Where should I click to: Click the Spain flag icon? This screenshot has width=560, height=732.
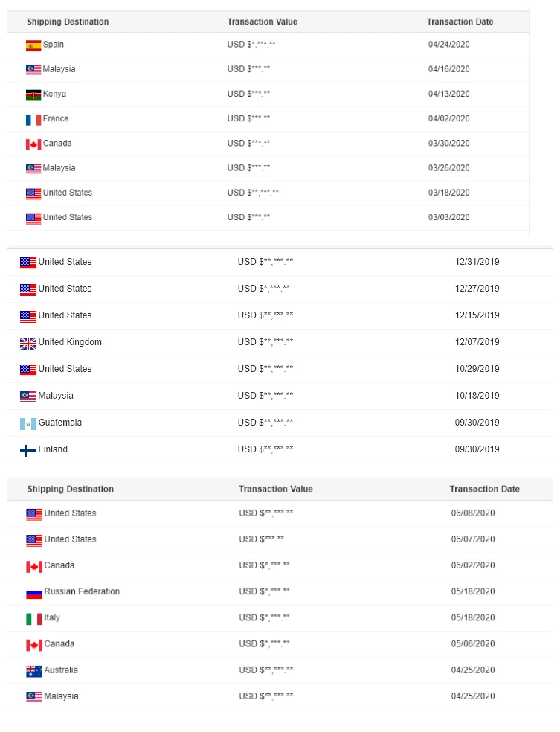(33, 45)
